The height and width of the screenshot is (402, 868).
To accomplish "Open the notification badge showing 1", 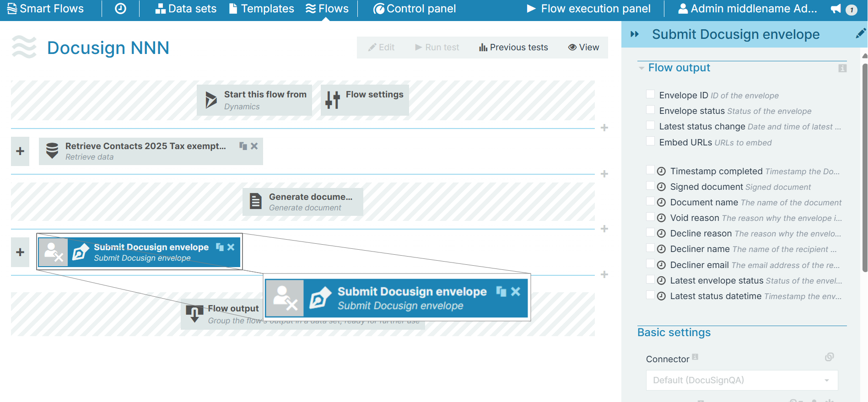I will click(x=852, y=10).
